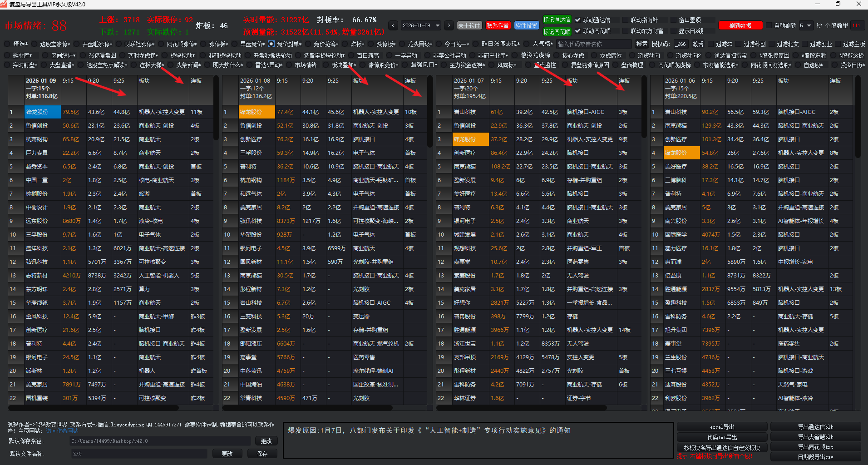Select 岩山科技 in row 1 of the 2026-01-07 table

pos(470,112)
